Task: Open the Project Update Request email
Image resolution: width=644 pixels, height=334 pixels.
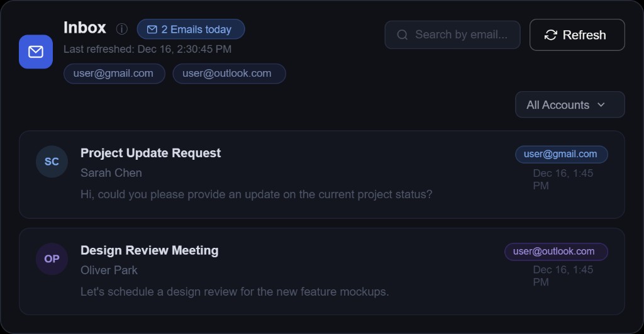Action: point(151,153)
